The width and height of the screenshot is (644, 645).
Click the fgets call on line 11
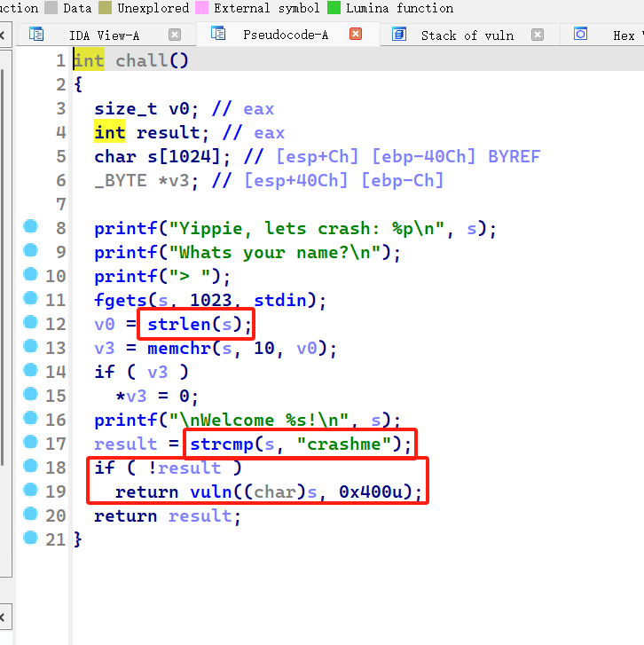[120, 300]
